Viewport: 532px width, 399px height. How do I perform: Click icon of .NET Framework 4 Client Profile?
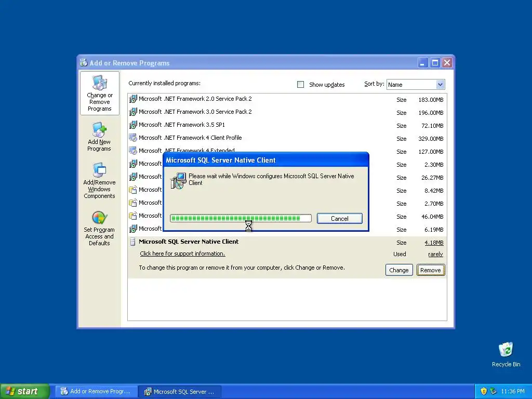[133, 138]
